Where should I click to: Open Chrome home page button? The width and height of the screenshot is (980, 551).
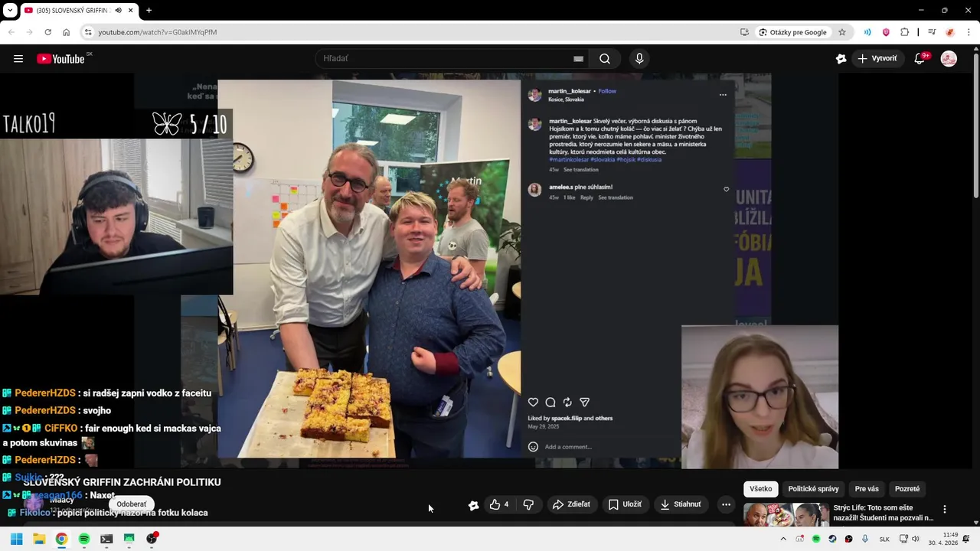(66, 32)
